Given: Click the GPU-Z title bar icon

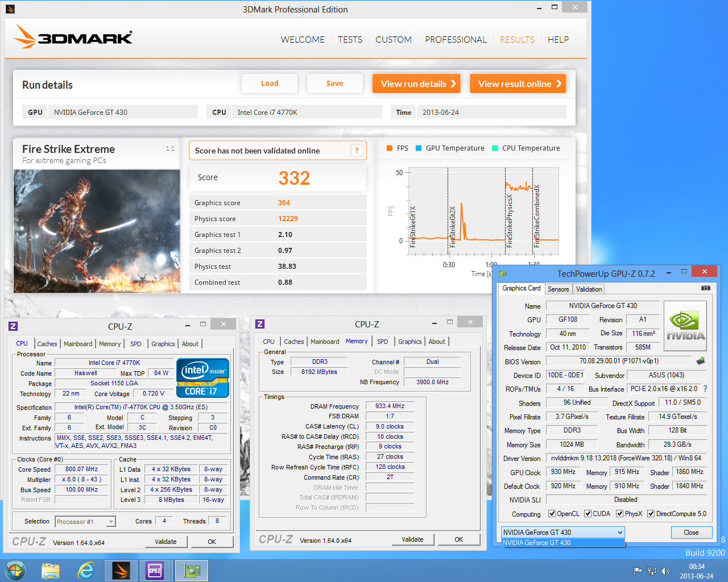Looking at the screenshot, I should [x=503, y=273].
